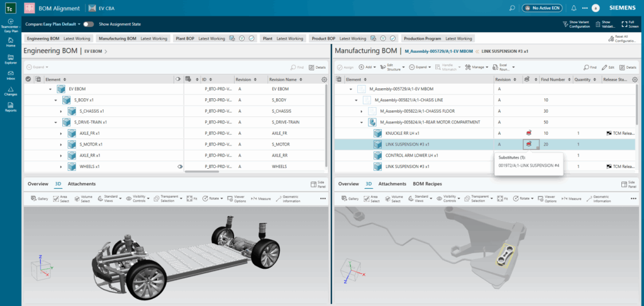Open the Changes sidebar icon

click(11, 92)
